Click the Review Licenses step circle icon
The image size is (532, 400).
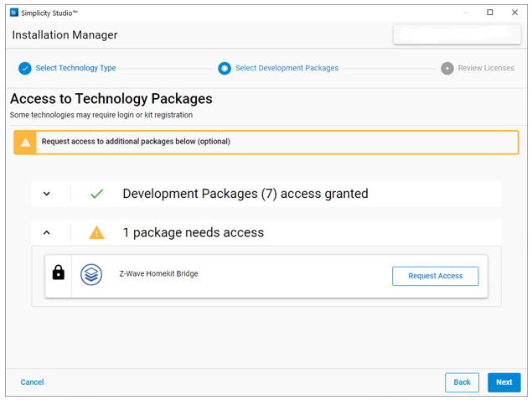pos(447,69)
